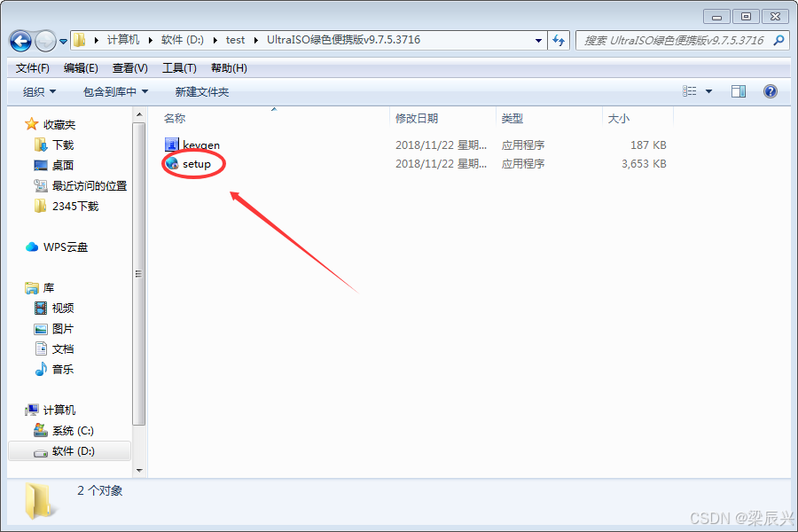Refresh the folder view
This screenshot has width=798, height=532.
[x=559, y=40]
